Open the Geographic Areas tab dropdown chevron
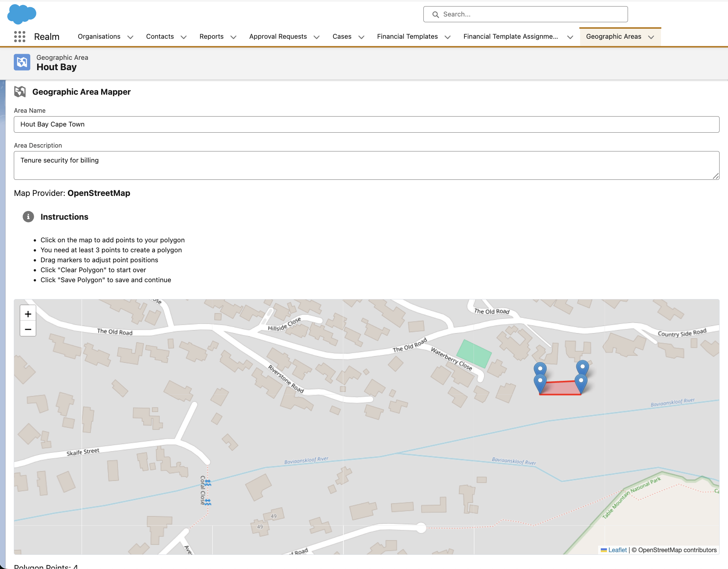The height and width of the screenshot is (569, 728). (651, 37)
